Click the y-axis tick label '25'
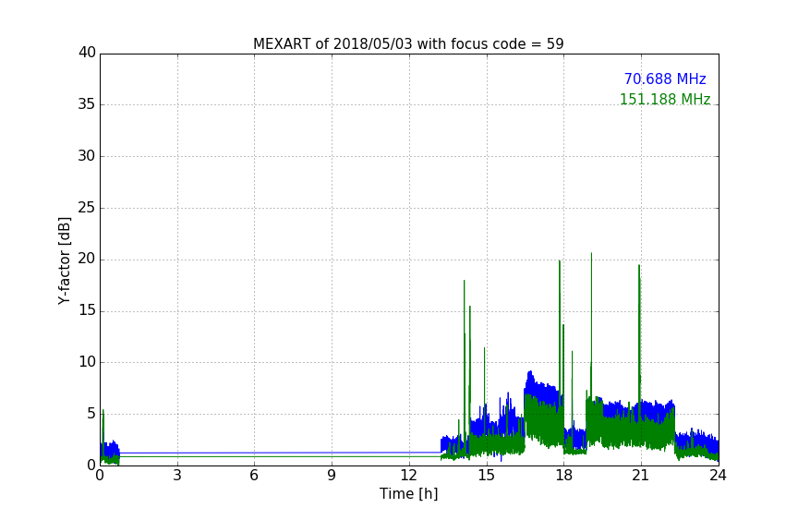This screenshot has height=532, width=798. click(87, 207)
